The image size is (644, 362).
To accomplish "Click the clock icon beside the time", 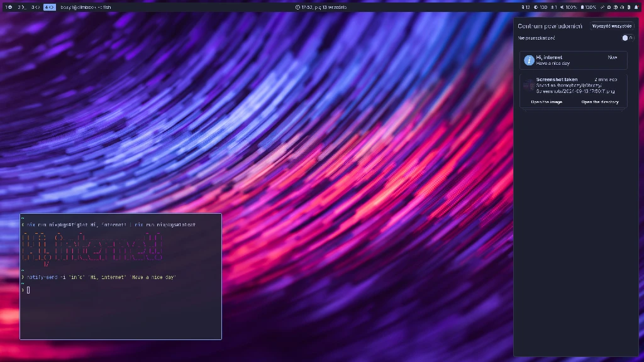I will (x=297, y=7).
